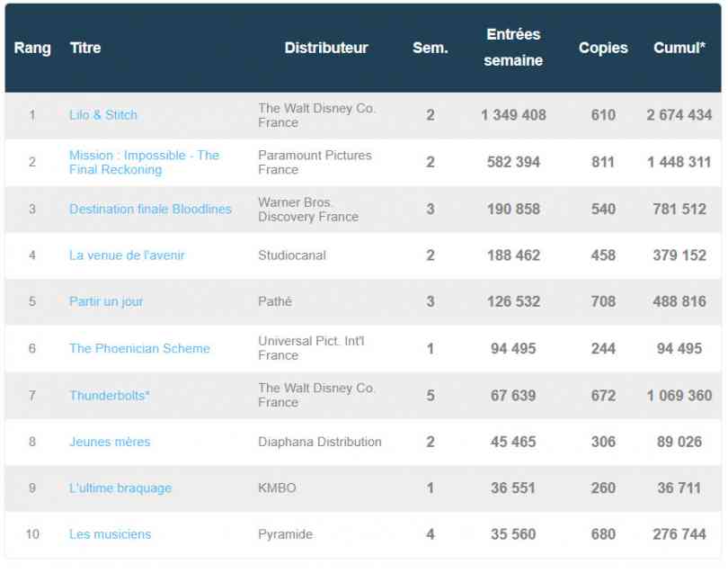Select cumulative value 488 816
728x573 pixels.
(x=679, y=301)
